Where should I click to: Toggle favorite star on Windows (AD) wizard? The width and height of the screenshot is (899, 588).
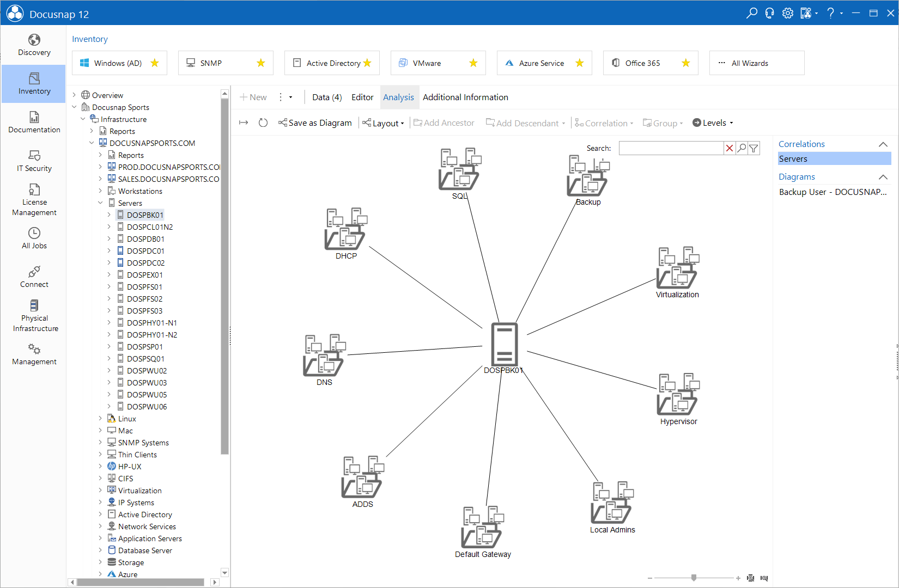tap(155, 63)
